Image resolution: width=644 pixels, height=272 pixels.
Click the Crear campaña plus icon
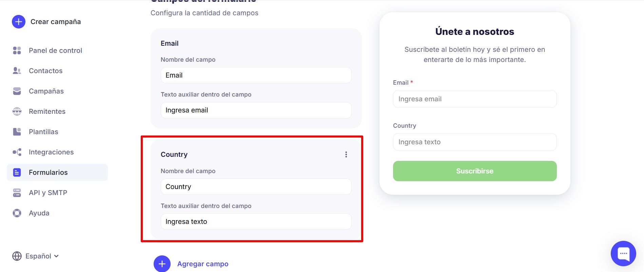point(19,22)
